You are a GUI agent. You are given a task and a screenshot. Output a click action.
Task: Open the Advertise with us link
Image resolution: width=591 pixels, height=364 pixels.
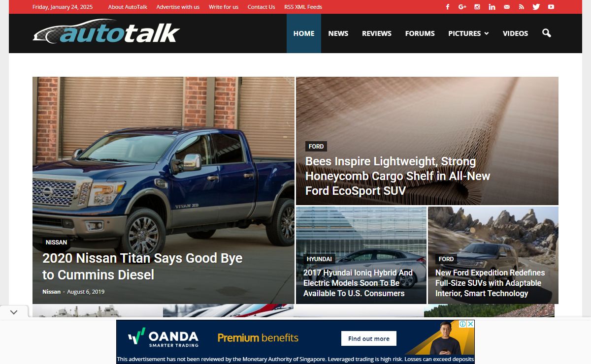tap(178, 7)
